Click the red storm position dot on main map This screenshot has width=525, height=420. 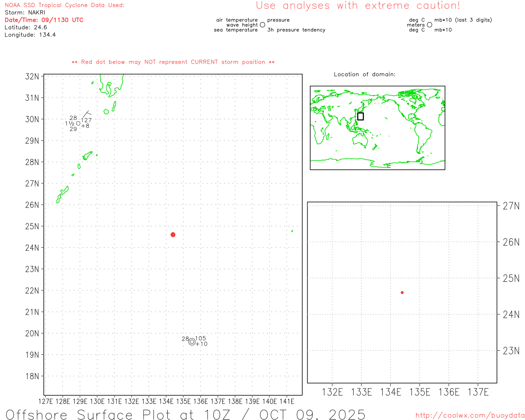click(173, 235)
